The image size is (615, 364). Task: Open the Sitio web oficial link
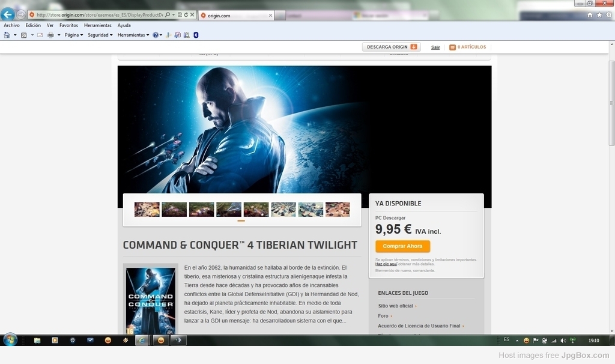396,306
